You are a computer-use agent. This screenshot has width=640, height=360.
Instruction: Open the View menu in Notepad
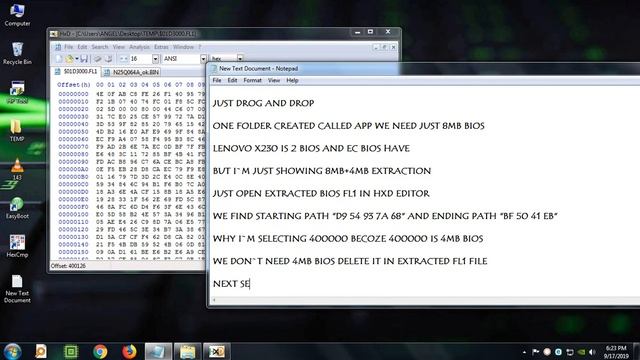(274, 80)
